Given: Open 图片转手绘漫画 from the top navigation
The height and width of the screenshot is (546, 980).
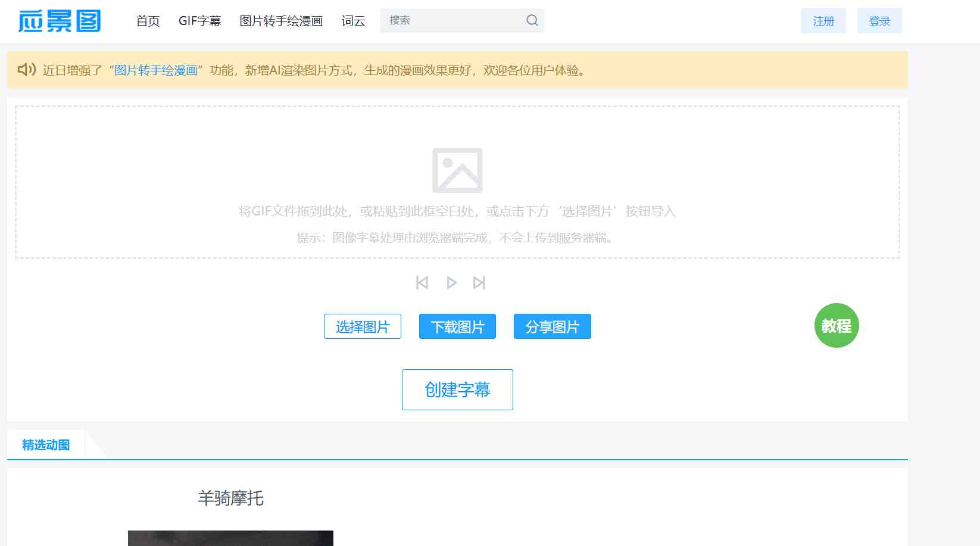Looking at the screenshot, I should (281, 21).
